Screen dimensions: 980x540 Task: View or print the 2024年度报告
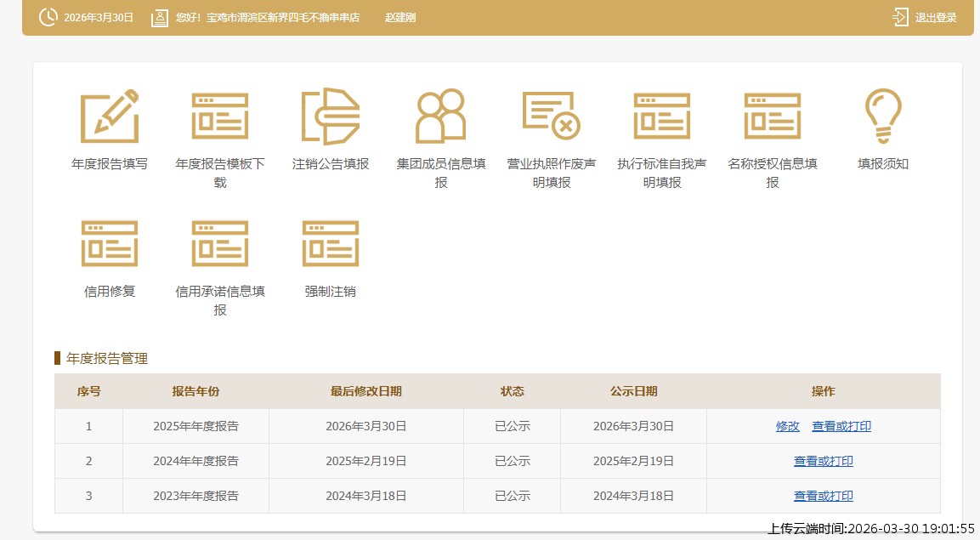point(824,462)
